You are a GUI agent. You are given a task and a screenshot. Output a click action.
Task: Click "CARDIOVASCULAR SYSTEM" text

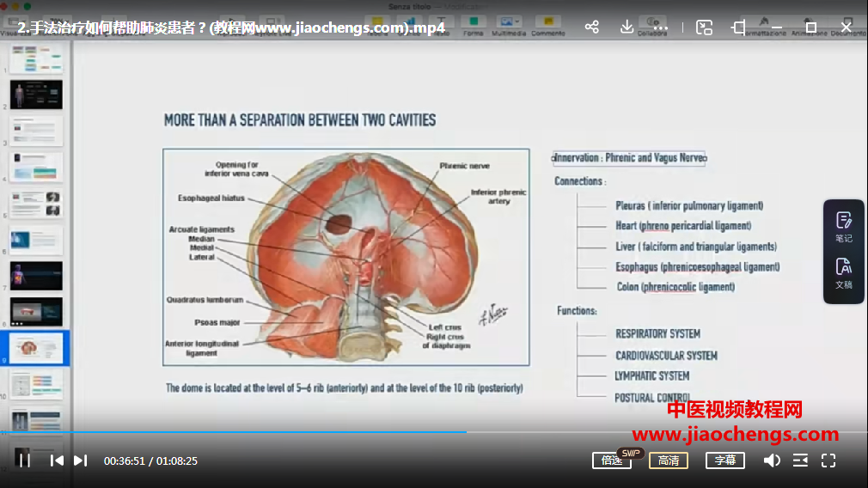click(667, 356)
